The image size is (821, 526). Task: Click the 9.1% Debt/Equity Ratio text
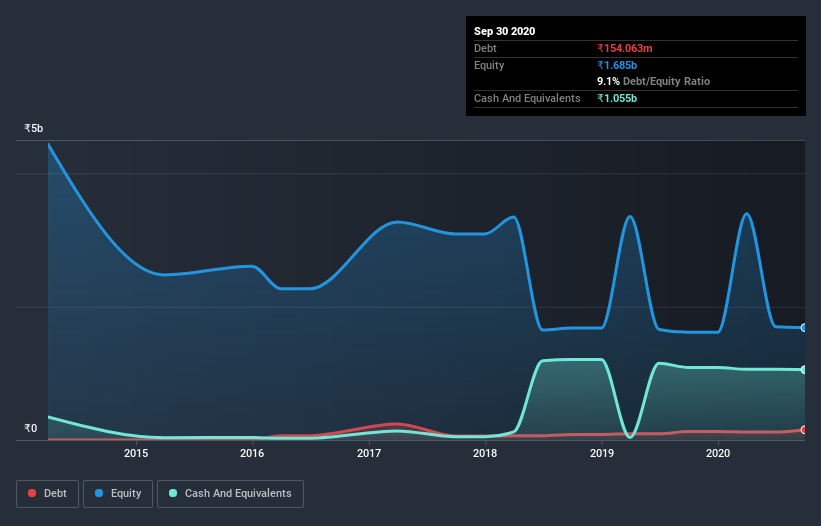pos(653,81)
